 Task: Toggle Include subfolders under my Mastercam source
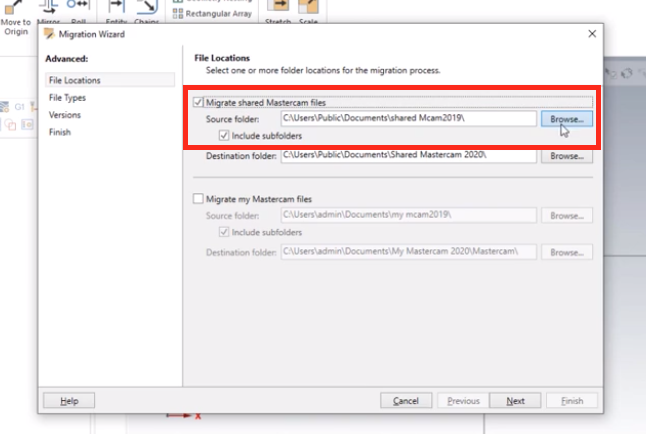[x=224, y=232]
